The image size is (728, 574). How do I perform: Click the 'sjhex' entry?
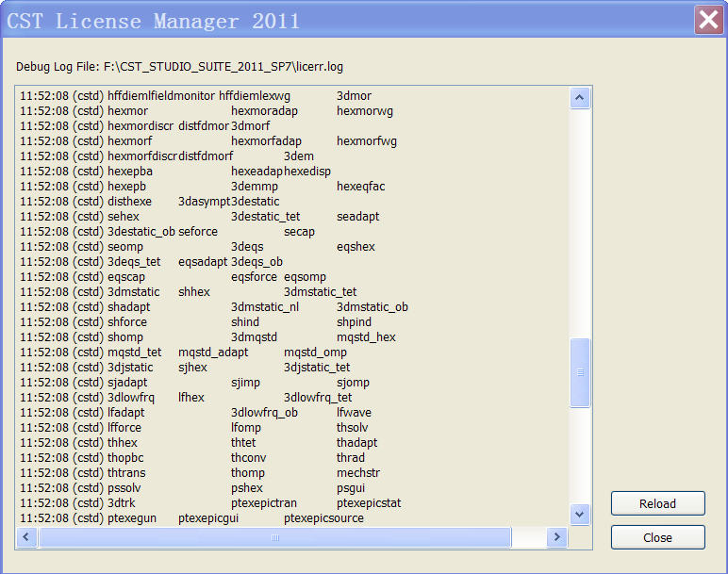point(192,368)
